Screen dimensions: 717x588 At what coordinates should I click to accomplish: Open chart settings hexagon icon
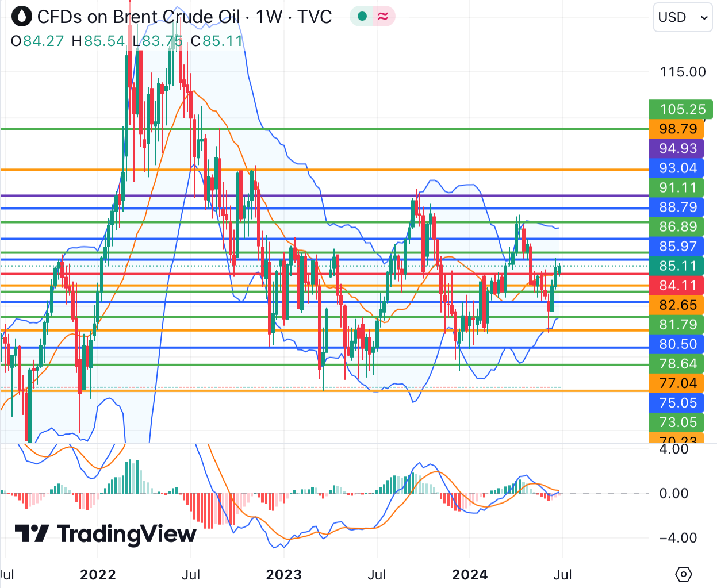coord(684,574)
